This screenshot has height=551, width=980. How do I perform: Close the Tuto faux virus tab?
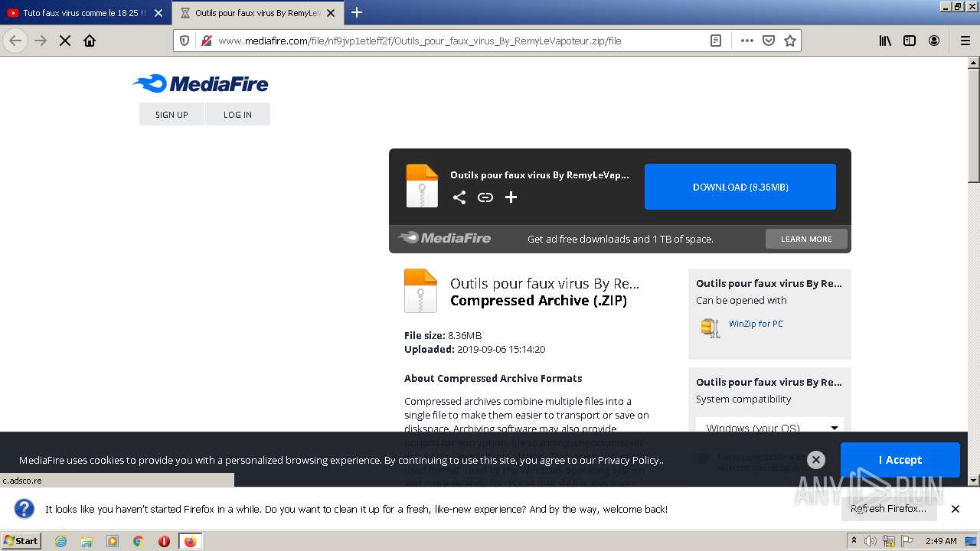click(158, 13)
